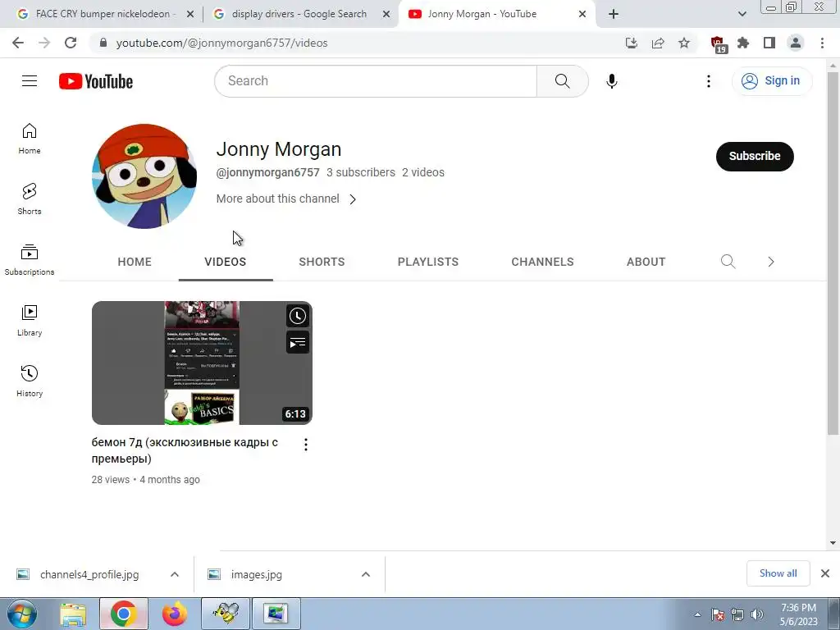Switch to the SHORTS channel tab
Screen dimensions: 840x630
322,262
